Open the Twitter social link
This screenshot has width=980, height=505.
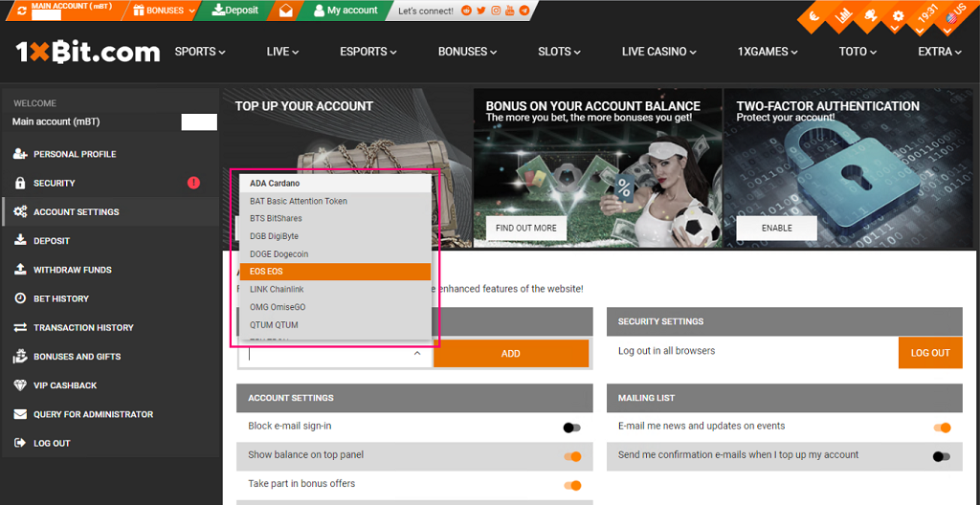[x=480, y=10]
